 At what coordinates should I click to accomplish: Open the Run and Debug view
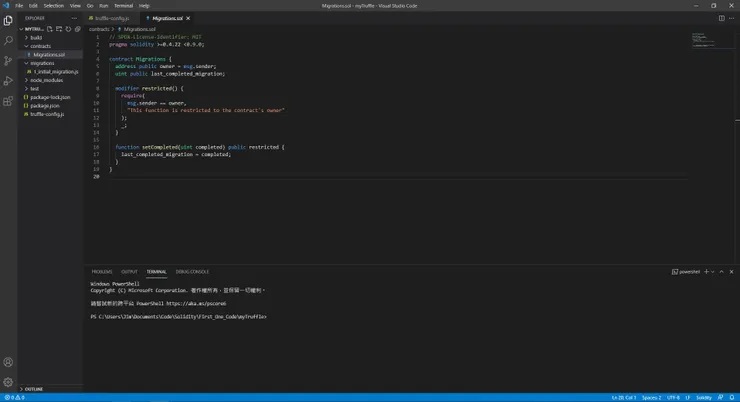[x=8, y=80]
